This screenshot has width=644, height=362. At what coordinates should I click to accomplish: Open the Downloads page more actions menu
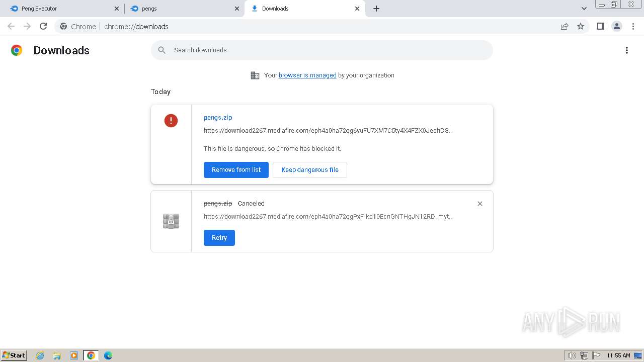pyautogui.click(x=627, y=50)
